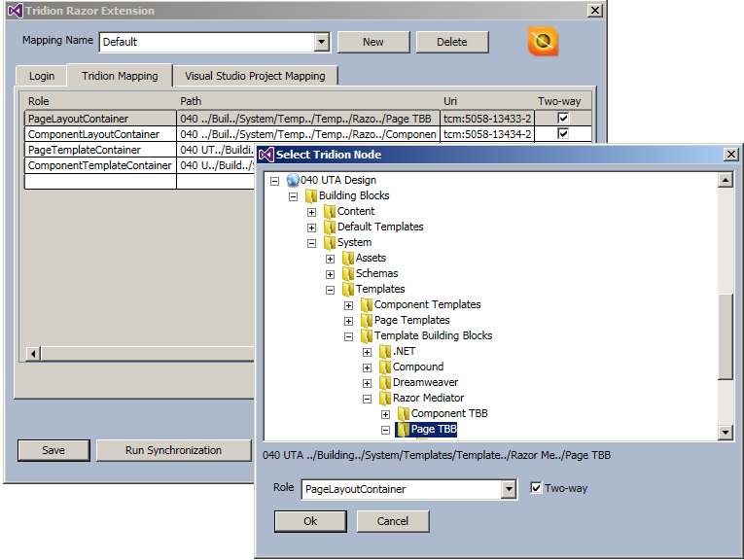Click the tree scrollbar up arrow
Screen dimensions: 744x560
[726, 180]
